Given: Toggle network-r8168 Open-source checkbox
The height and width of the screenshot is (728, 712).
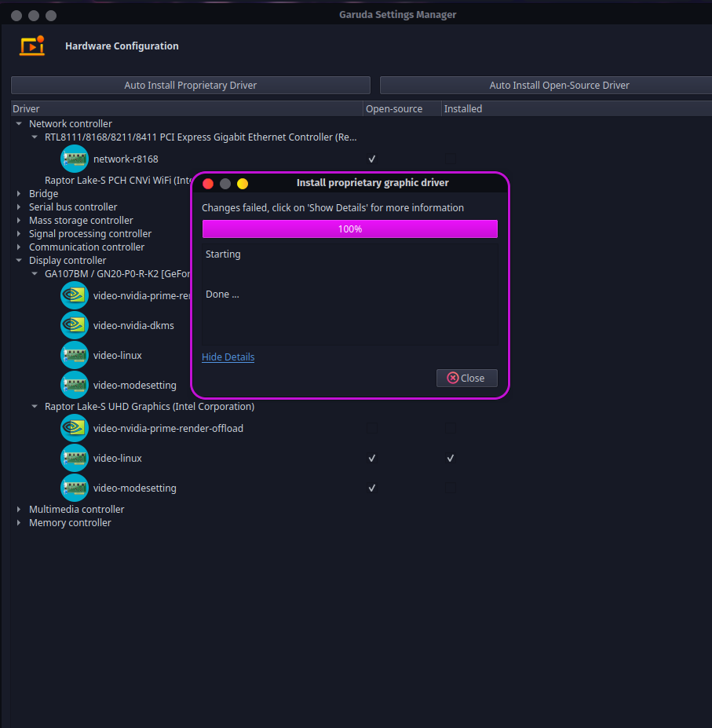Looking at the screenshot, I should click(372, 159).
